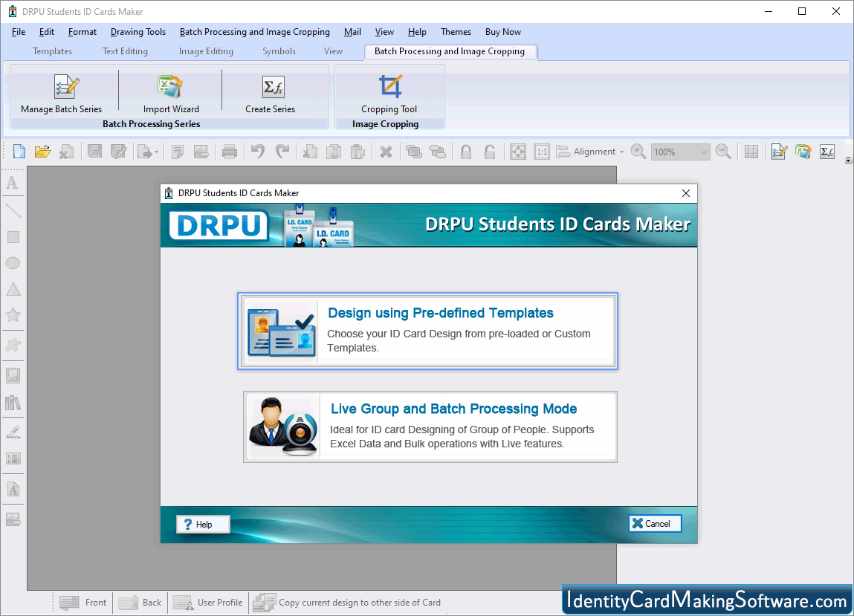Expand the toolbar overflow arrow
854x616 pixels.
(848, 160)
